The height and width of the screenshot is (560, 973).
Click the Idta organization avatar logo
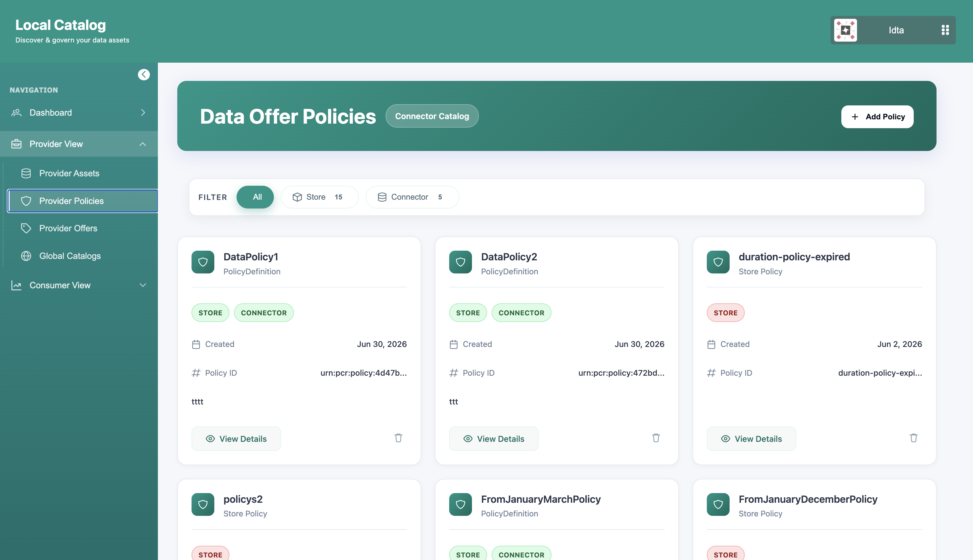[x=845, y=30]
